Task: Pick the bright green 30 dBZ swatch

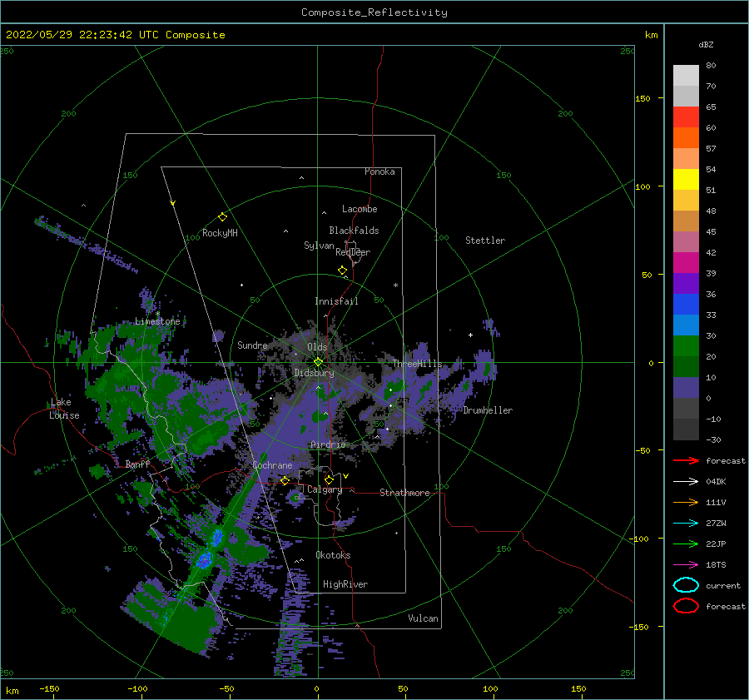Action: [686, 346]
